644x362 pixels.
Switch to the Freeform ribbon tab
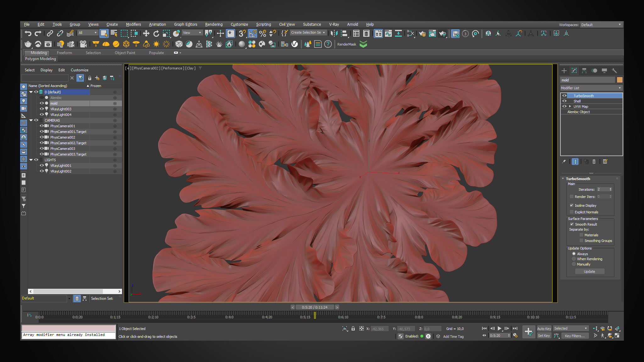pyautogui.click(x=64, y=53)
